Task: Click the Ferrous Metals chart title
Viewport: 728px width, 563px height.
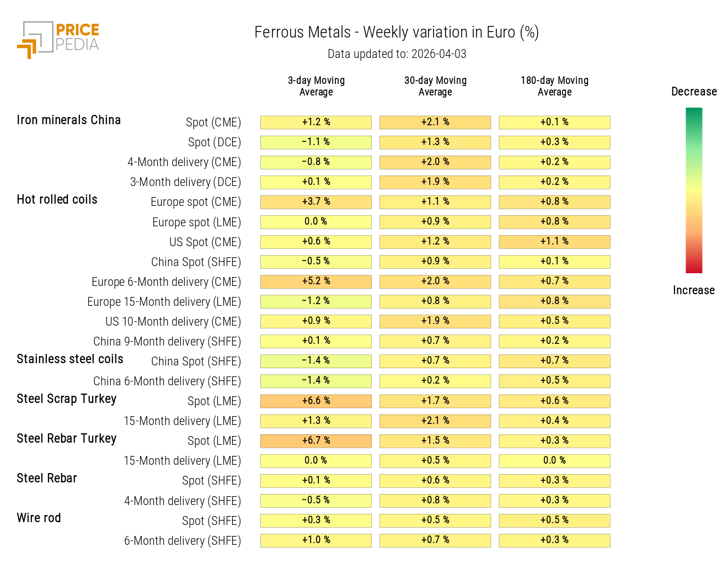Action: (x=397, y=33)
